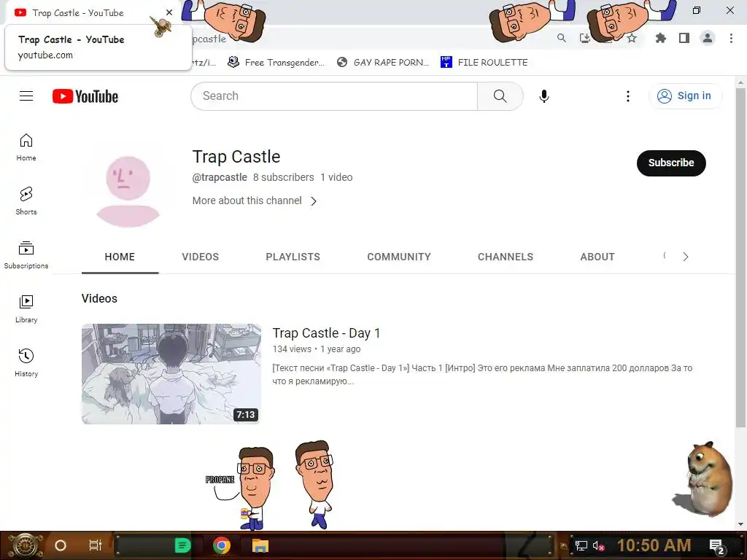The height and width of the screenshot is (560, 747).
Task: Open the Free Transgender bookmark
Action: [276, 63]
